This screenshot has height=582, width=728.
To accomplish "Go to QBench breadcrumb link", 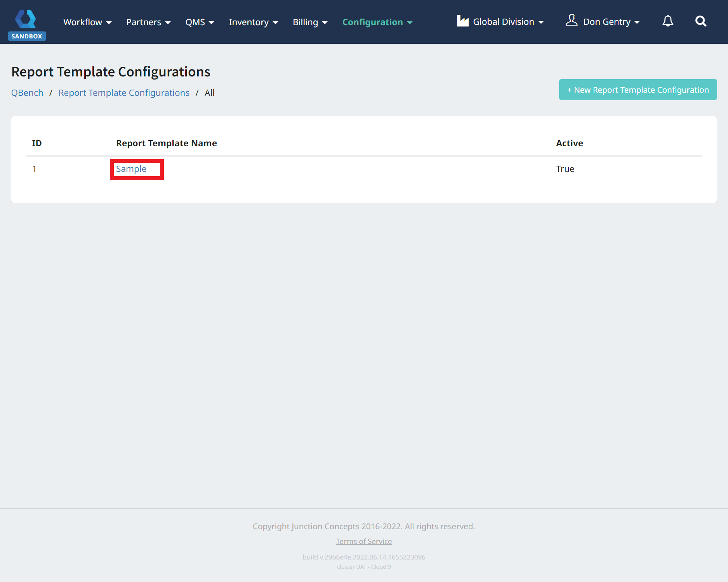I will click(27, 93).
